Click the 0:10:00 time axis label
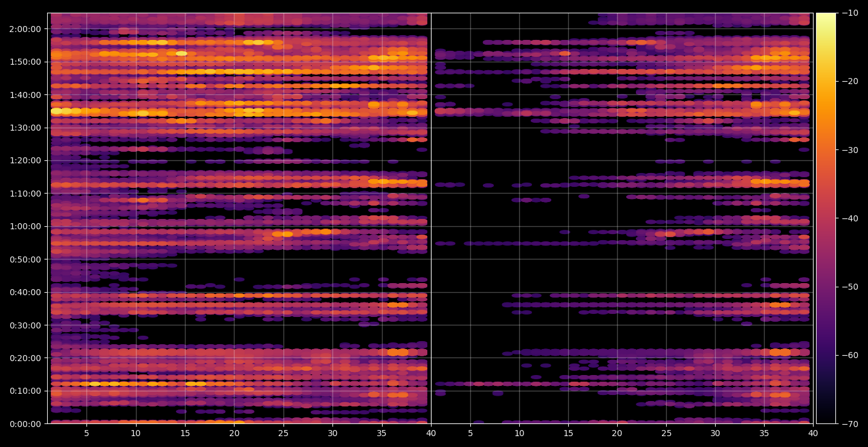Image resolution: width=868 pixels, height=447 pixels. coord(25,391)
